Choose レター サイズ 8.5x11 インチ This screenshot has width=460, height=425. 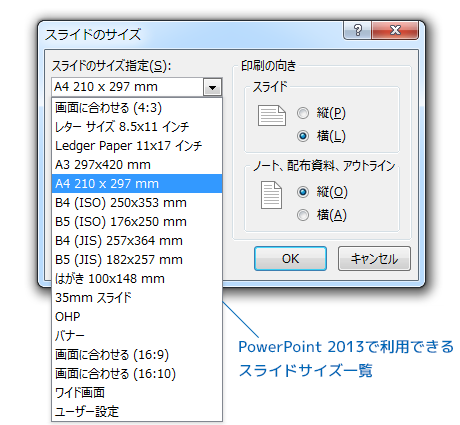pos(137,127)
